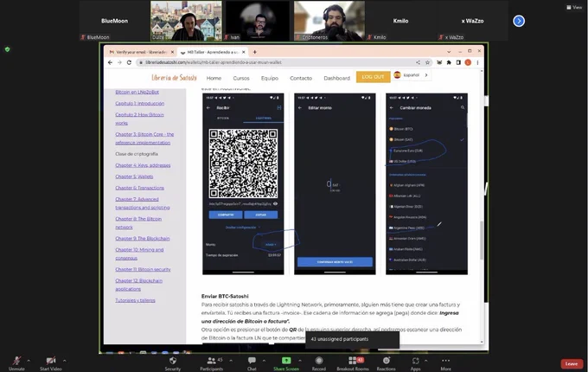The height and width of the screenshot is (372, 588).
Task: Click the green Share Screen button
Action: (286, 363)
